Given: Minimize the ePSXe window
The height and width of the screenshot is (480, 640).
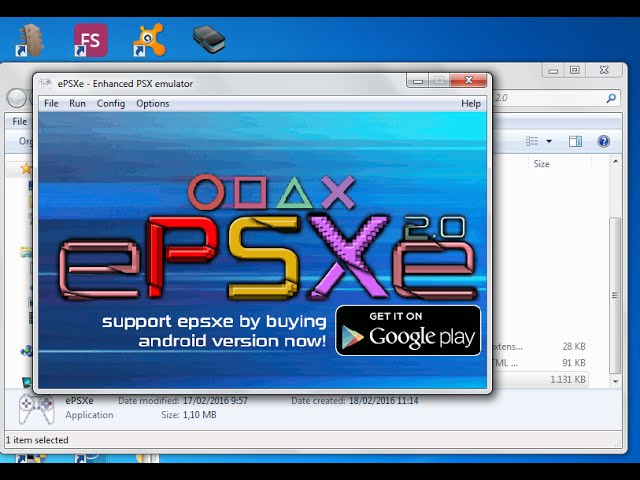Looking at the screenshot, I should [x=418, y=80].
